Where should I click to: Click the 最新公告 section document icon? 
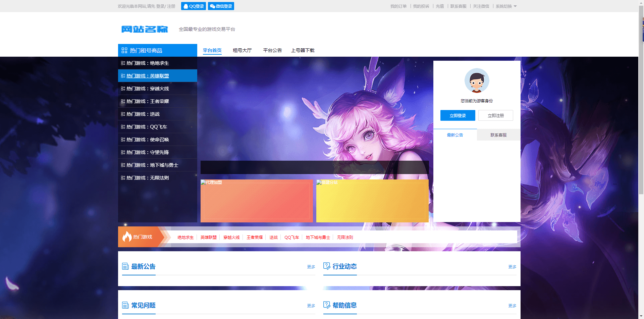coord(125,266)
